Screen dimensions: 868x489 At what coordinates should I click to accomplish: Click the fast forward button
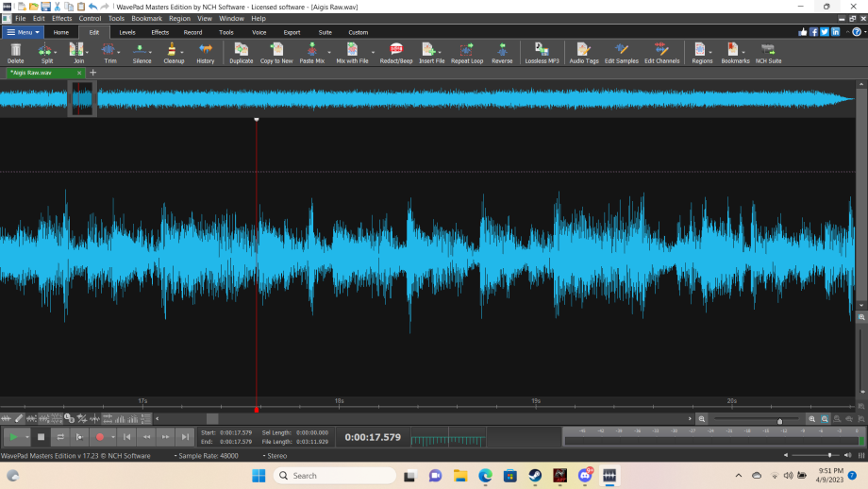(165, 437)
